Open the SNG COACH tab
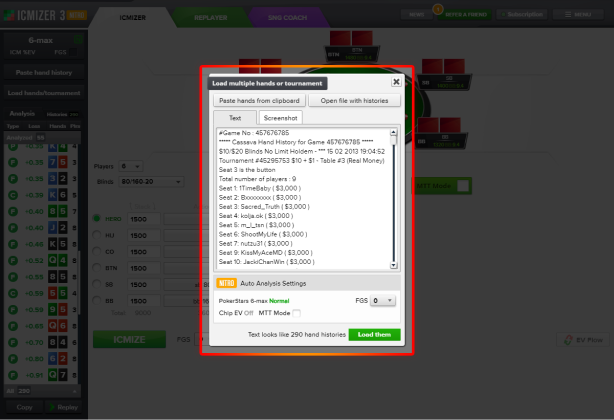The width and height of the screenshot is (614, 420). (287, 18)
